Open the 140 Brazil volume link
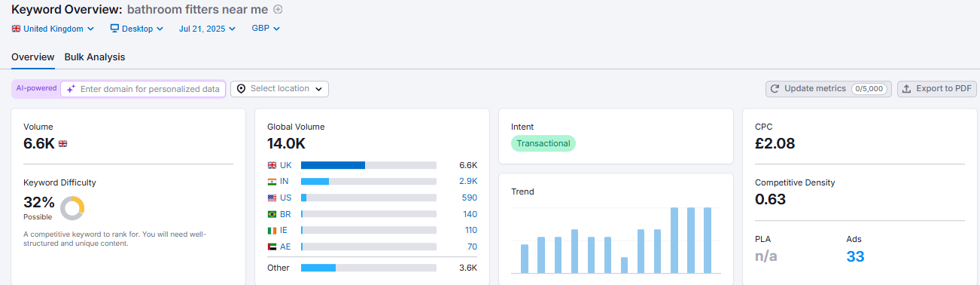This screenshot has width=980, height=285. point(470,214)
